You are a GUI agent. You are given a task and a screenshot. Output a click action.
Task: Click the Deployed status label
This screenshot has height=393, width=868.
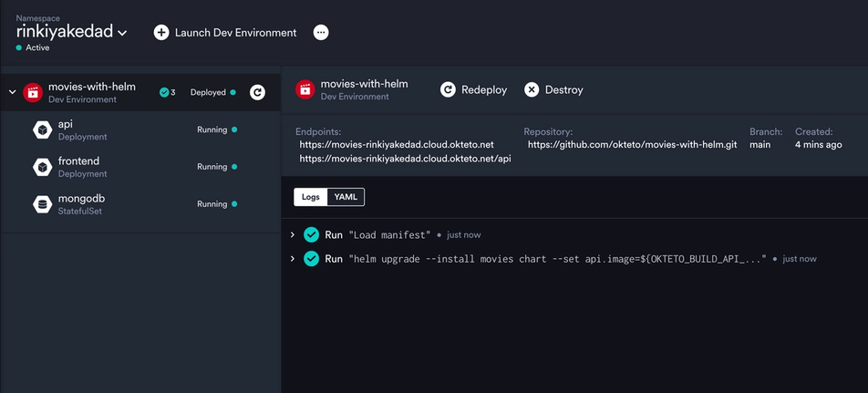pos(208,92)
